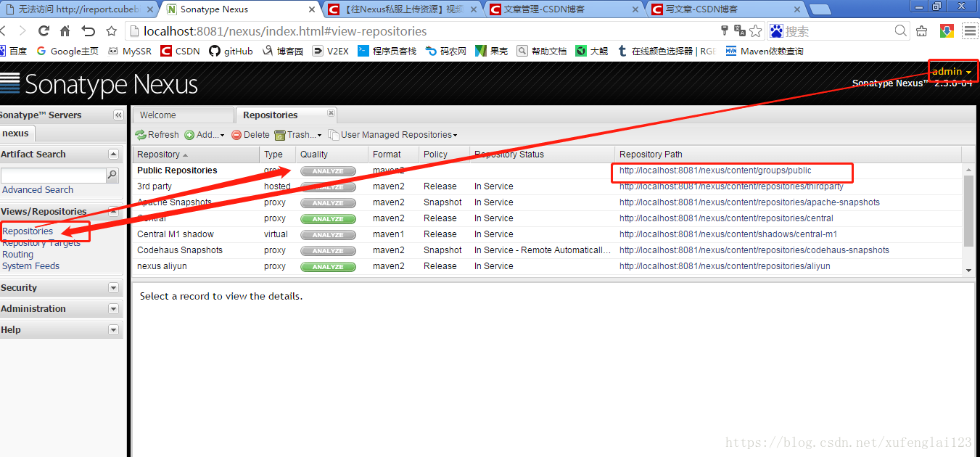Select the nexus server tab
The image size is (980, 457).
point(16,133)
